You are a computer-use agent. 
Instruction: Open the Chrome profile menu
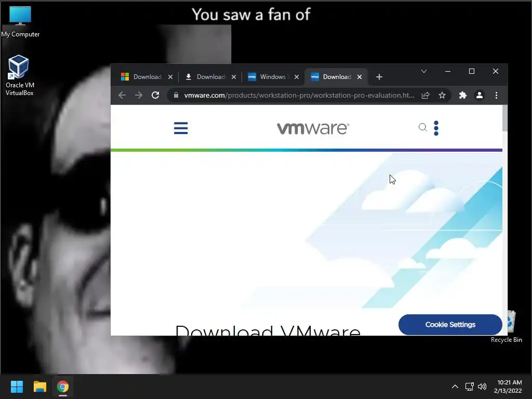point(480,96)
